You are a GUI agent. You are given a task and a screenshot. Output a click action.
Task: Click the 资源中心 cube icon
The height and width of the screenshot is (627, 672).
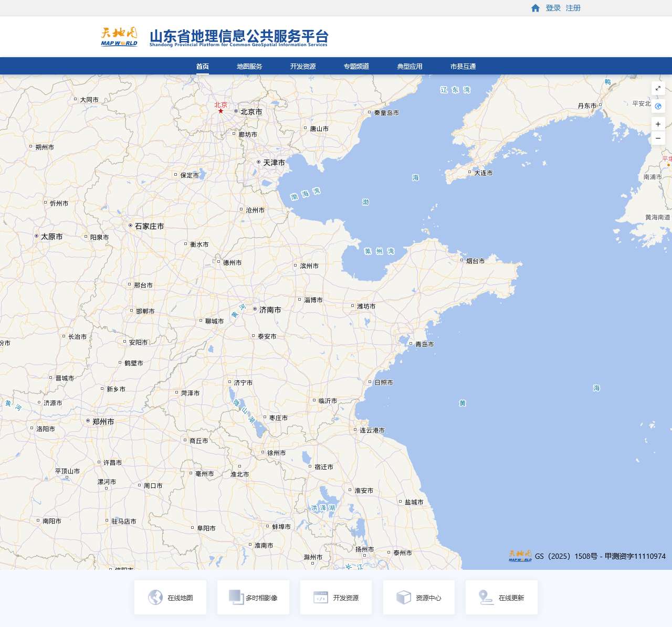coord(403,597)
